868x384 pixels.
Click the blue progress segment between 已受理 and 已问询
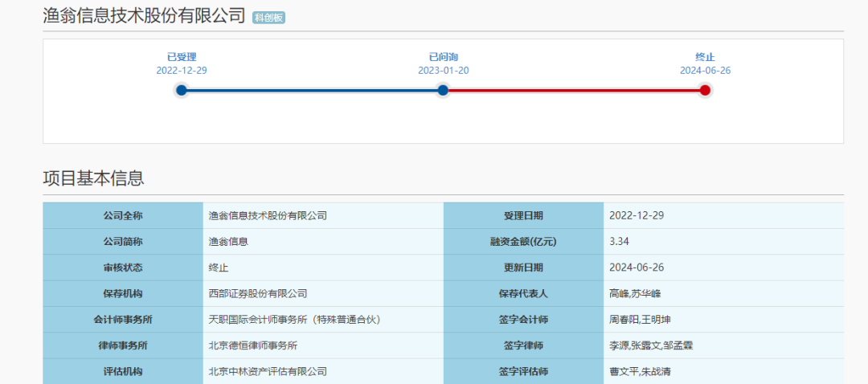click(312, 90)
